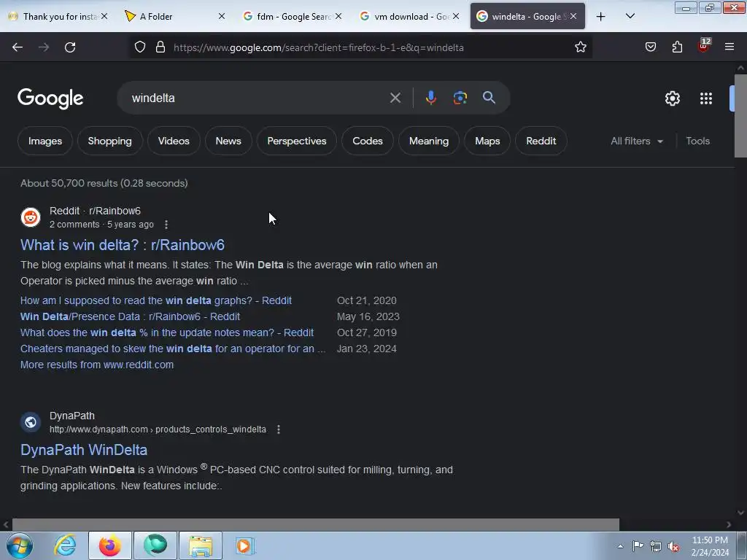Screen dimensions: 747x560
Task: Clear the search box with X
Action: 395,98
